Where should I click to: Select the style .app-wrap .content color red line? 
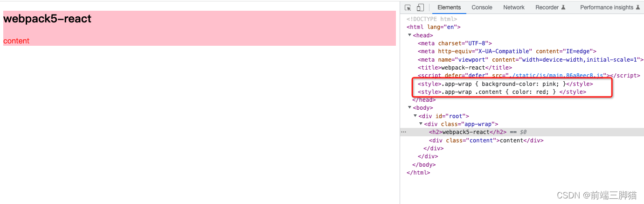(502, 92)
